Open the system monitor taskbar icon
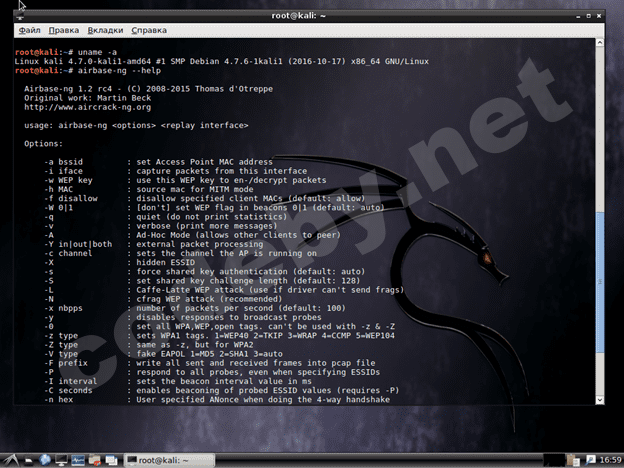This screenshot has height=468, width=624. click(x=78, y=461)
